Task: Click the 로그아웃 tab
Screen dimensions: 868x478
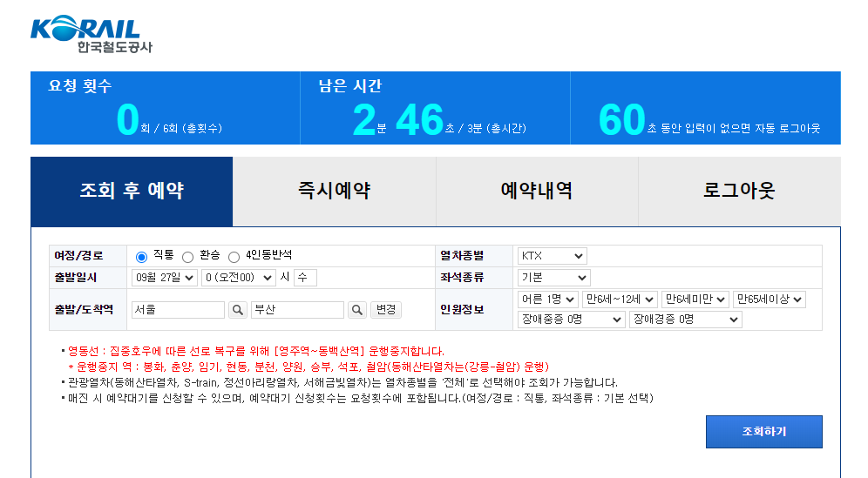Action: pos(740,192)
